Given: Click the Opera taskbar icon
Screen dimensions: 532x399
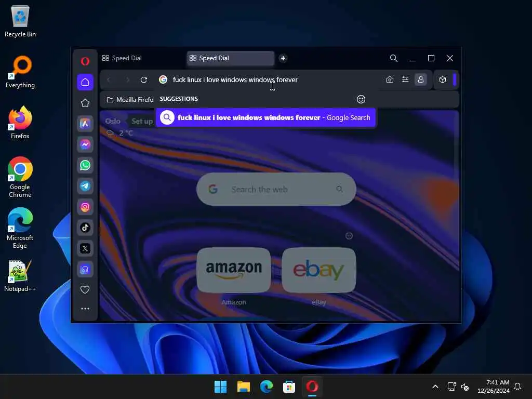Looking at the screenshot, I should [312, 387].
